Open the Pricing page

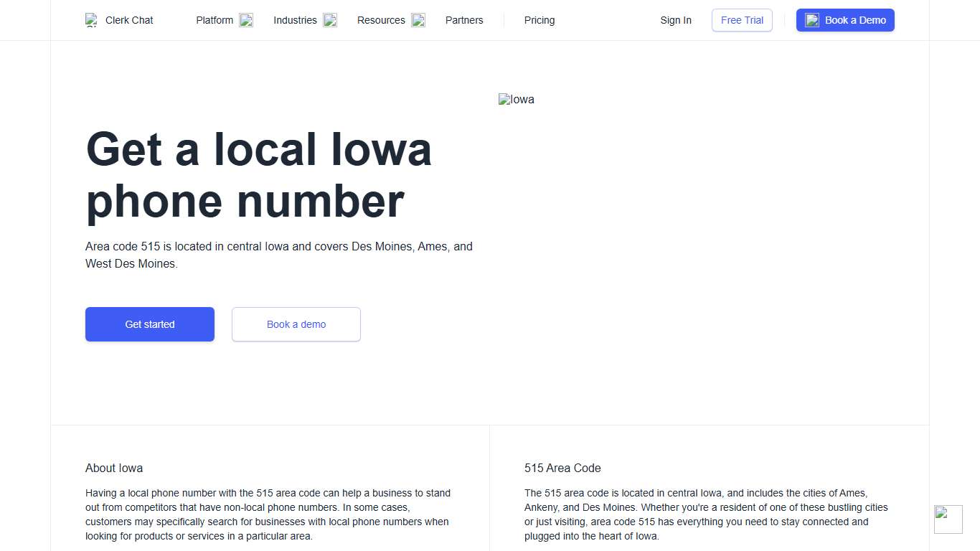tap(539, 20)
